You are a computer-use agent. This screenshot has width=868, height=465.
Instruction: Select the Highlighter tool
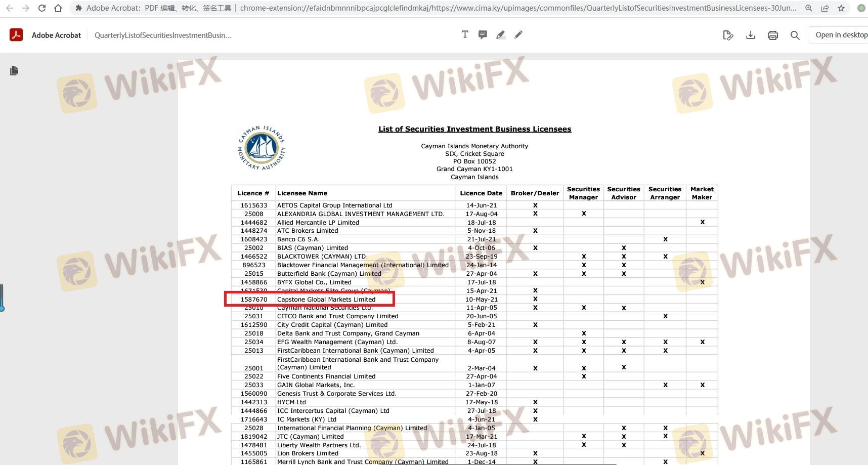point(500,34)
